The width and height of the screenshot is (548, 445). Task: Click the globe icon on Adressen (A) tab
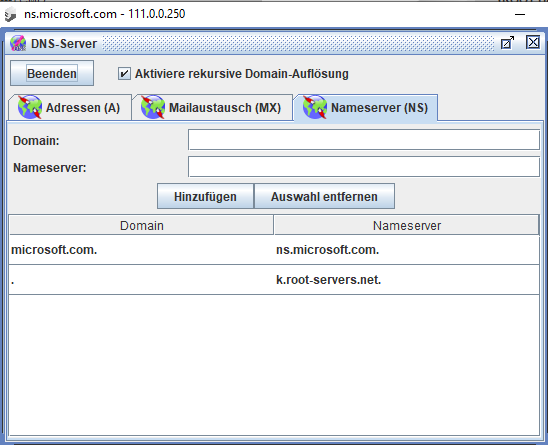pyautogui.click(x=30, y=107)
